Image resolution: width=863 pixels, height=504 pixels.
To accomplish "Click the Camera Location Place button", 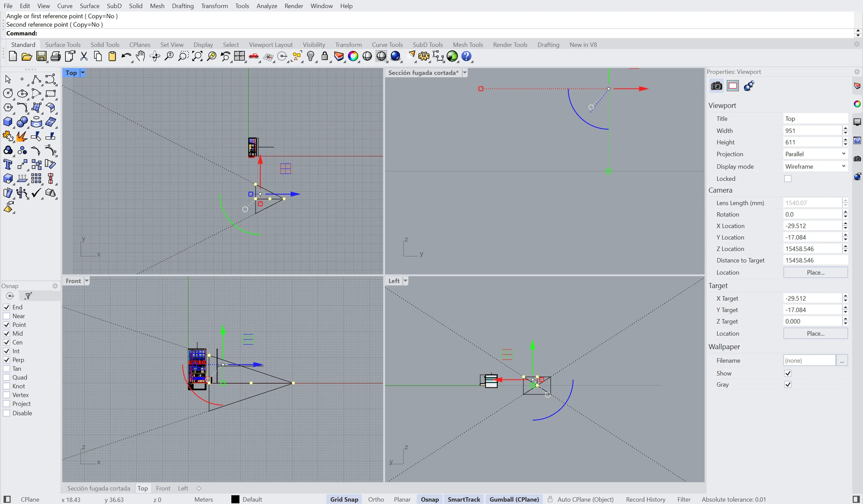I will [x=816, y=272].
